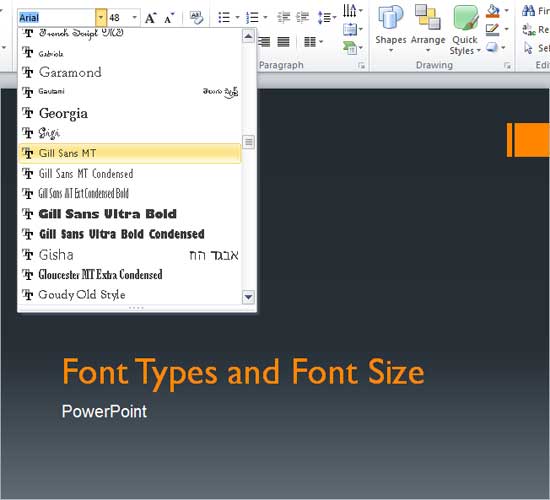Viewport: 550px width, 500px height.
Task: Choose Gill Sans MT font
Action: 130,153
